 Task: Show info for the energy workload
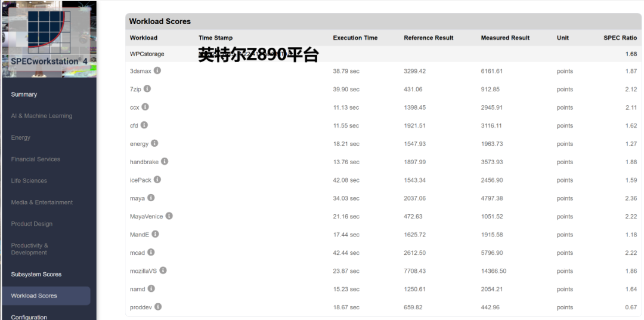[x=154, y=143]
